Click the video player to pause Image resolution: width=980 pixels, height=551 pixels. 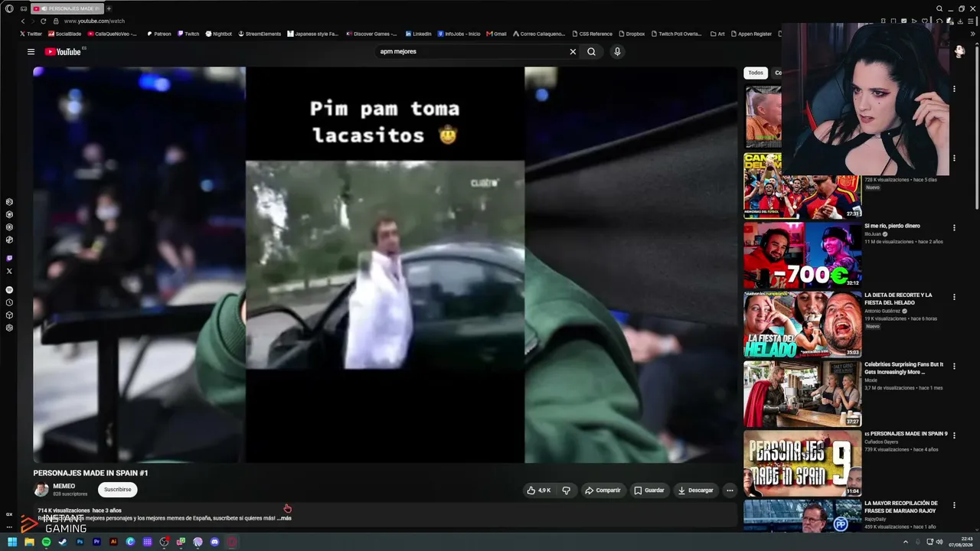[385, 265]
